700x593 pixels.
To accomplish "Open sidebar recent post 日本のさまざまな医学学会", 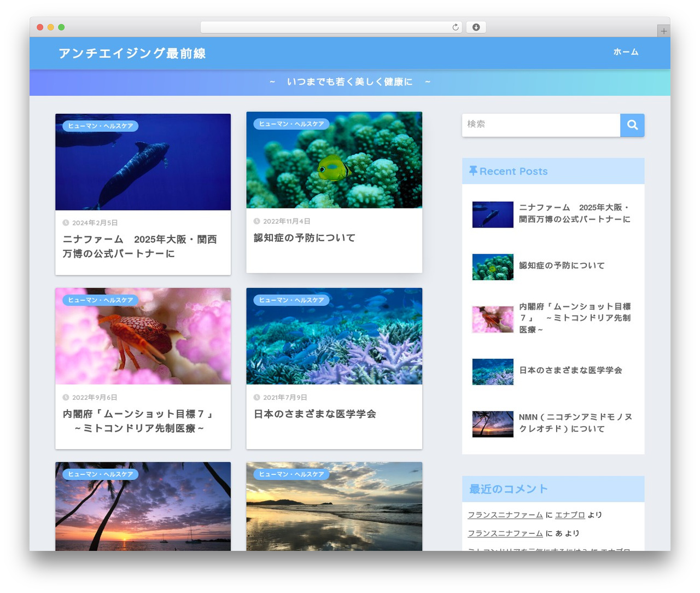I will pos(570,370).
